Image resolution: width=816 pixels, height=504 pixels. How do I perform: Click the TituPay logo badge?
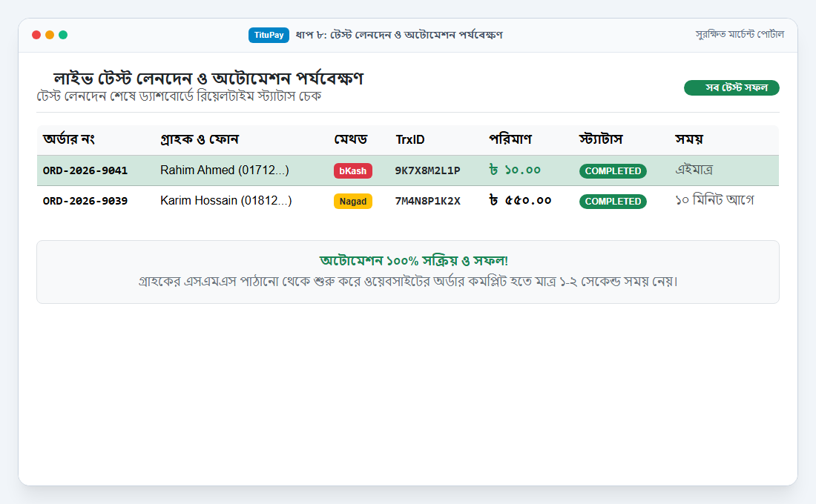tap(269, 35)
